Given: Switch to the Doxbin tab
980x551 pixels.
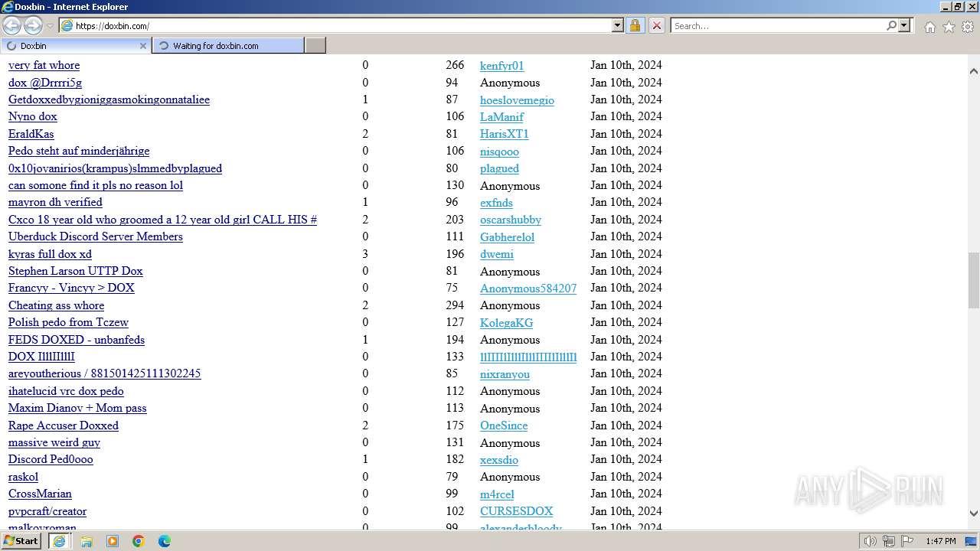Looking at the screenshot, I should point(75,46).
